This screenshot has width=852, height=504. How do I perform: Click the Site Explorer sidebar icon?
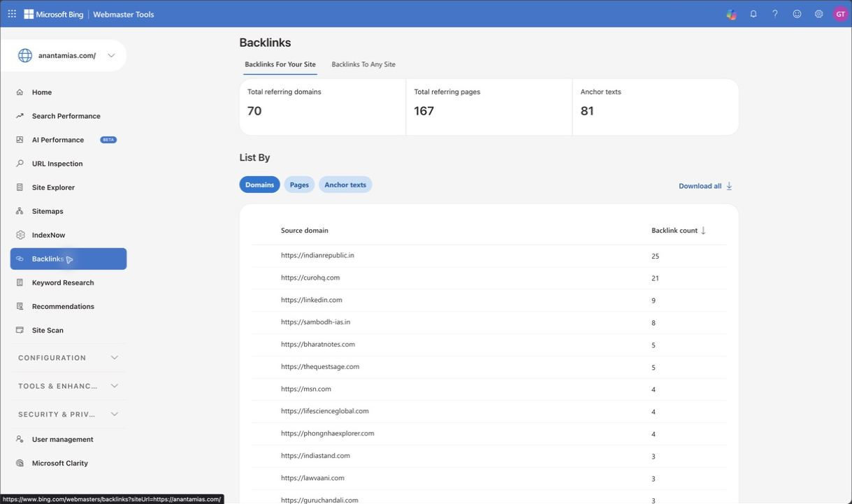(x=20, y=187)
